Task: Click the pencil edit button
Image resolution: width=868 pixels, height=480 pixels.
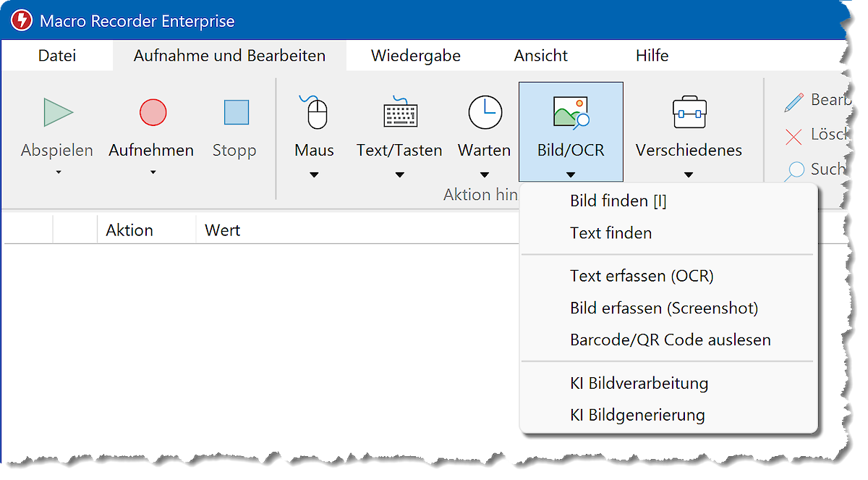Action: pos(794,101)
